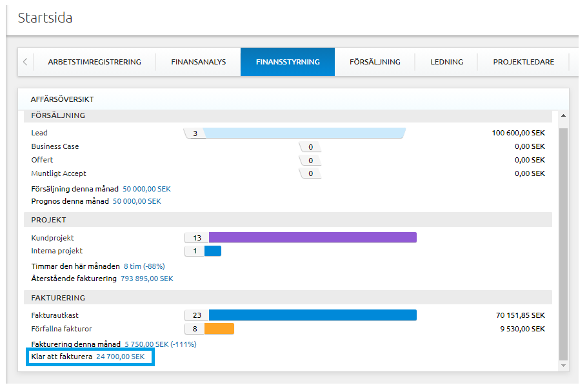587x392 pixels.
Task: Click the AFFÄRSÖVERSIKT panel title
Action: point(62,99)
